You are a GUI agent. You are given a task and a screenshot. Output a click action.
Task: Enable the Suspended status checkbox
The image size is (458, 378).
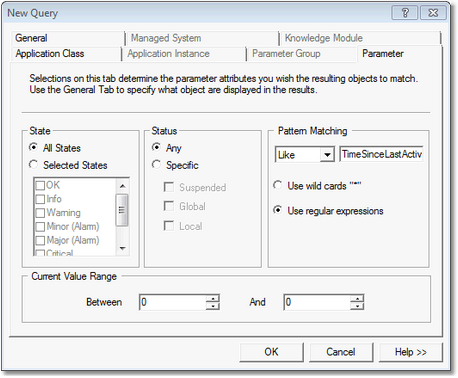coord(169,187)
